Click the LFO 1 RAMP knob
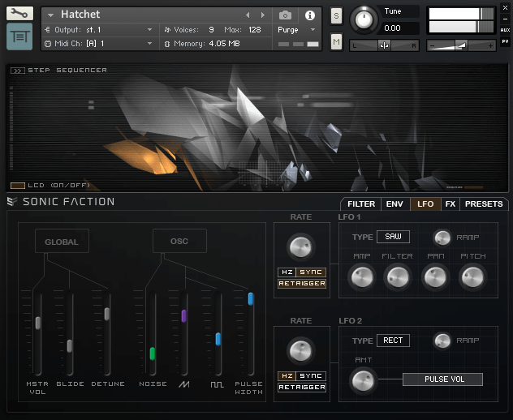 (x=442, y=238)
